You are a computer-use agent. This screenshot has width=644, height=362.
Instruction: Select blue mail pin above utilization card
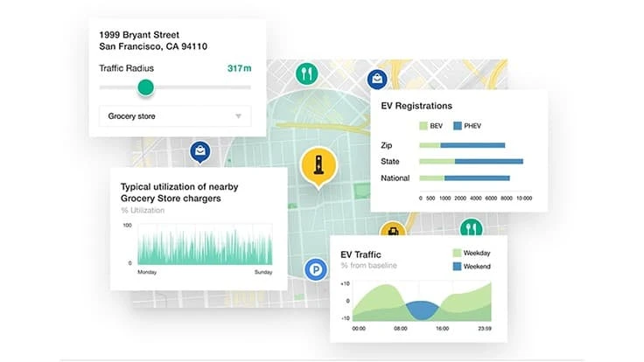tap(200, 152)
